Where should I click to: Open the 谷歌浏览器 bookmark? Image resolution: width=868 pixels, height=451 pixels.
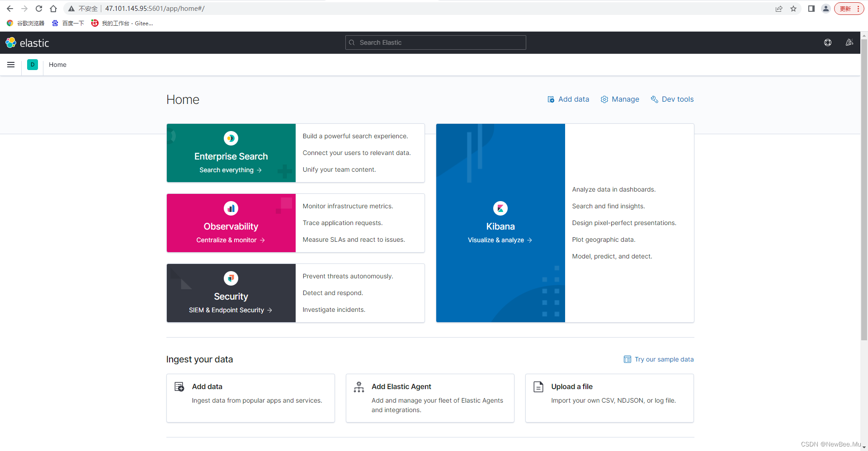click(26, 23)
